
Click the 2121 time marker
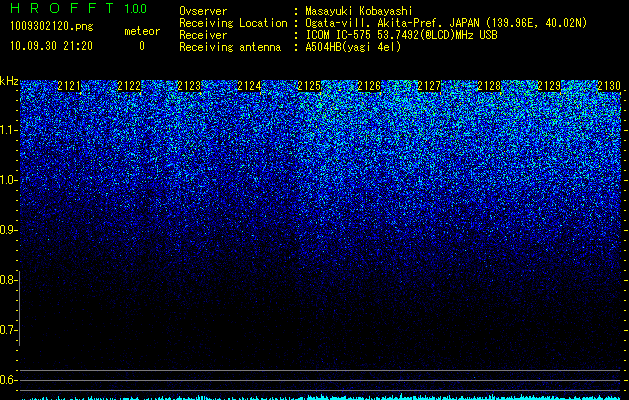coord(69,86)
